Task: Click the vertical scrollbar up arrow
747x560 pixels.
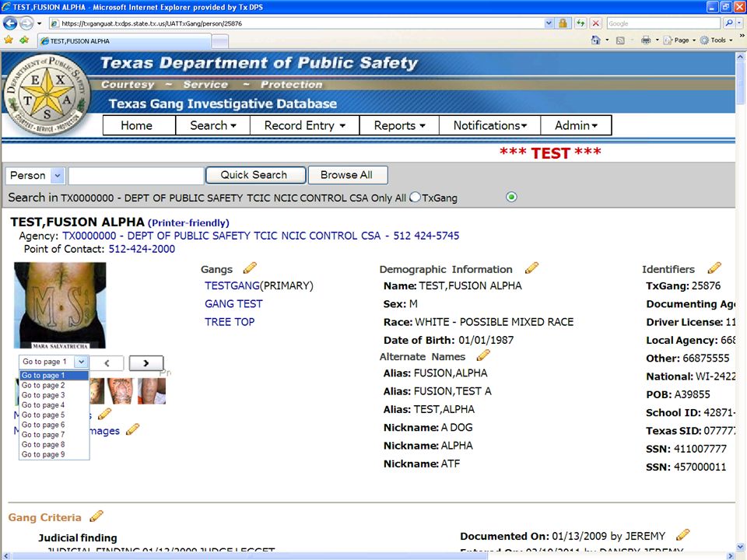Action: [740, 56]
